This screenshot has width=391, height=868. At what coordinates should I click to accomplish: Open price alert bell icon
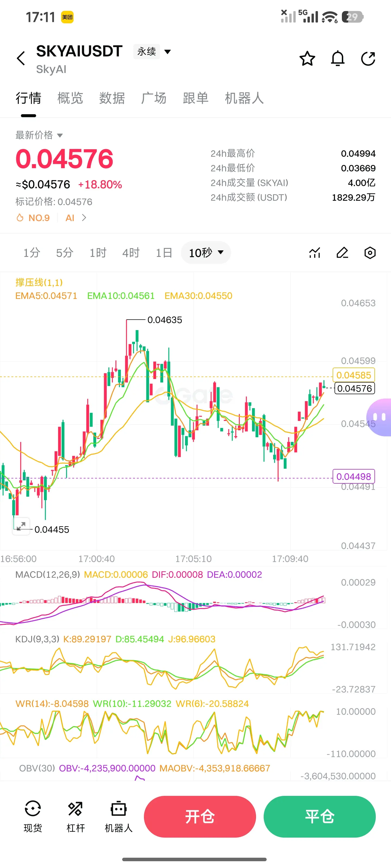pos(337,59)
